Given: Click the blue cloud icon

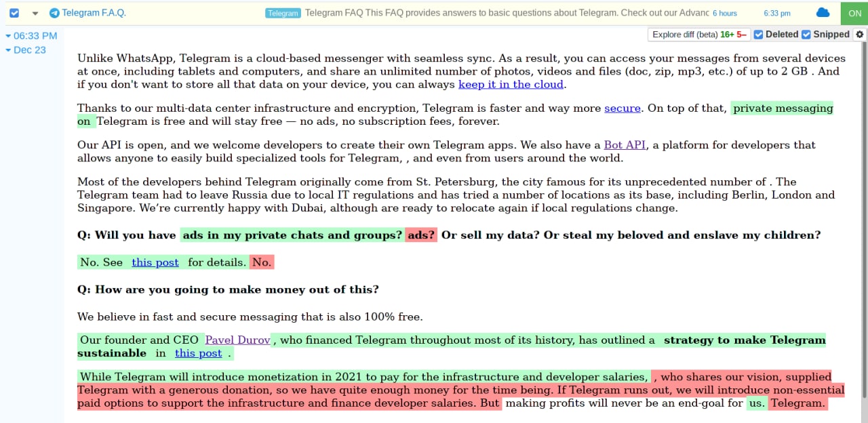Looking at the screenshot, I should pos(823,13).
